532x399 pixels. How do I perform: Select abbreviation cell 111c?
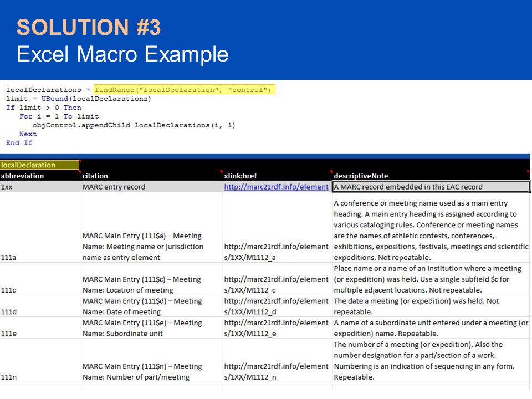pyautogui.click(x=40, y=279)
